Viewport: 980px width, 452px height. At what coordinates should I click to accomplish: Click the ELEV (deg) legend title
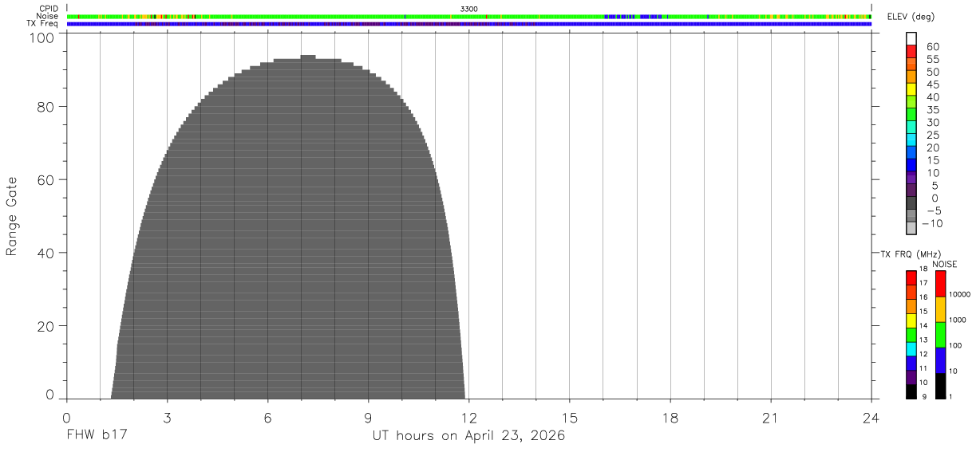(x=911, y=17)
